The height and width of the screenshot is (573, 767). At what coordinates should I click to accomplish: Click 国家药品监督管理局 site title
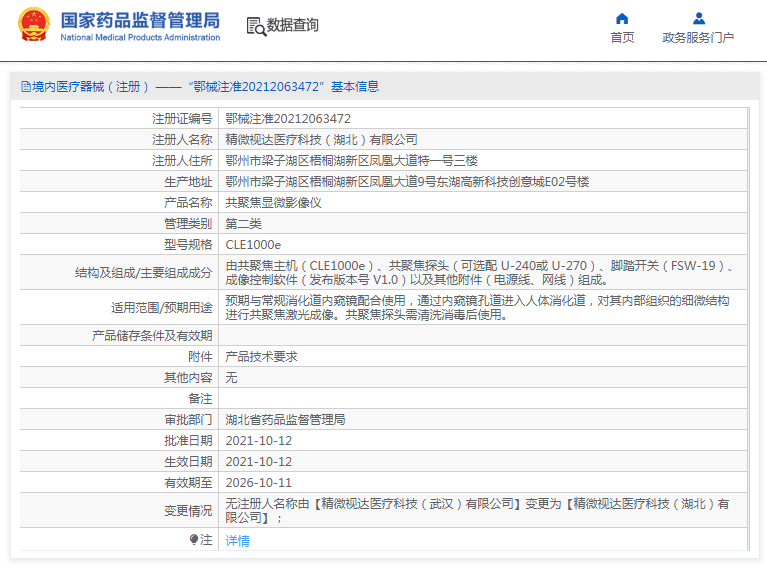coord(140,21)
